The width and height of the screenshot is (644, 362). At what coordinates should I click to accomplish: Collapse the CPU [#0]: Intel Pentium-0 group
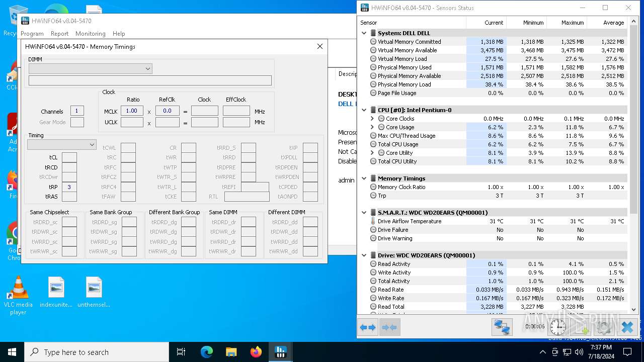pyautogui.click(x=364, y=110)
